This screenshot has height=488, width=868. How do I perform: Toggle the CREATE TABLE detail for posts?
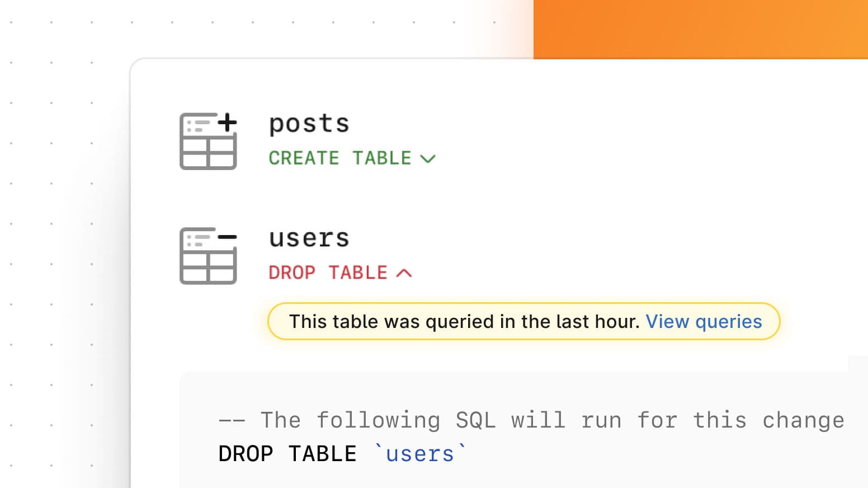click(x=352, y=158)
